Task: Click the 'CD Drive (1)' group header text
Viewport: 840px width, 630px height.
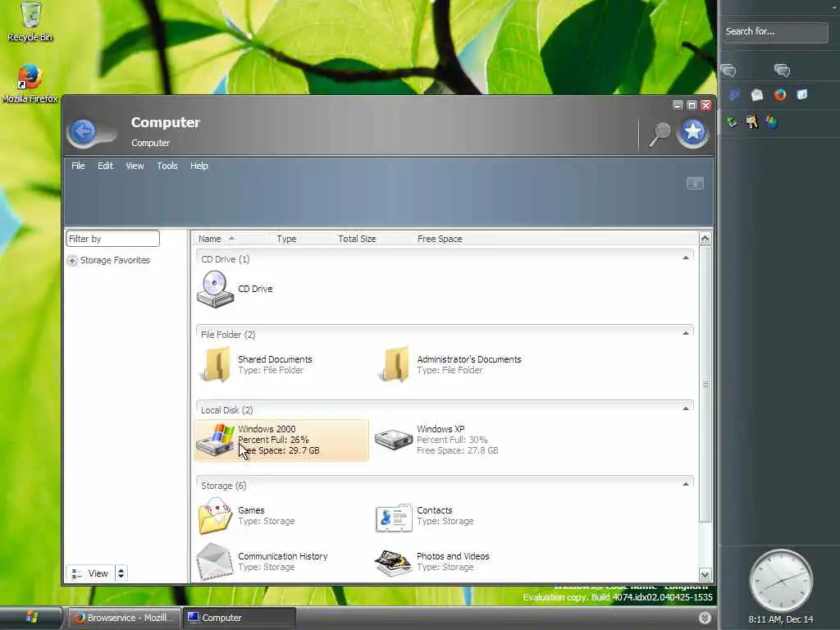Action: click(225, 258)
